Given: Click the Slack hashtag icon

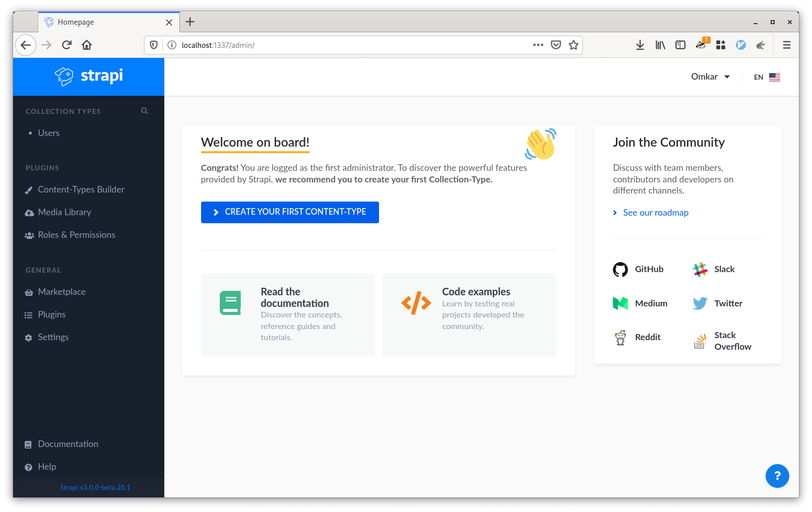Looking at the screenshot, I should click(700, 270).
